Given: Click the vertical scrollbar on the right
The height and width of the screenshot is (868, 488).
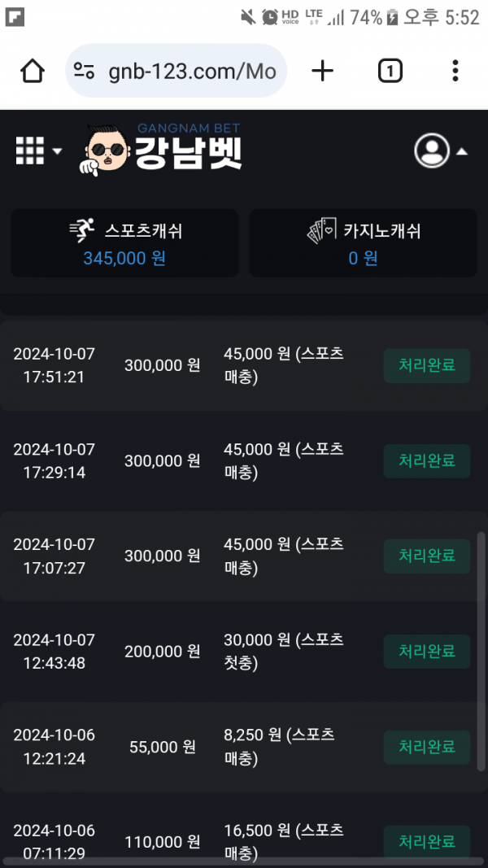Looking at the screenshot, I should pyautogui.click(x=479, y=651).
